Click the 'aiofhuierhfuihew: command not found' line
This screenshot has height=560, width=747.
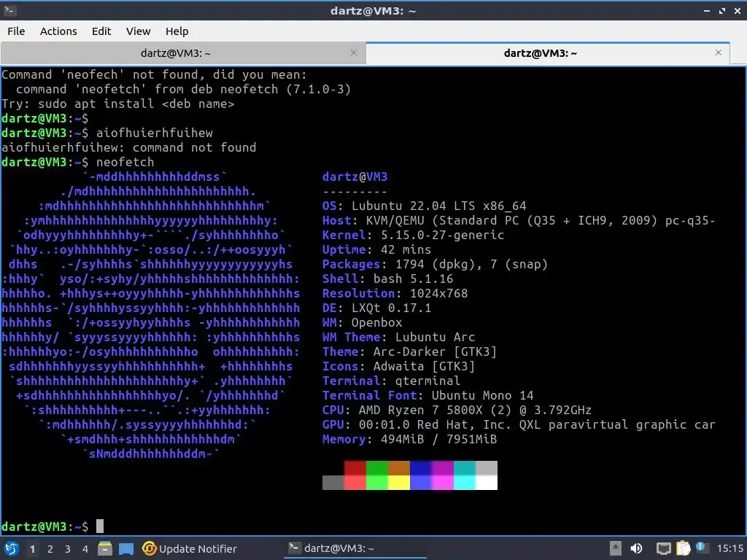tap(128, 147)
